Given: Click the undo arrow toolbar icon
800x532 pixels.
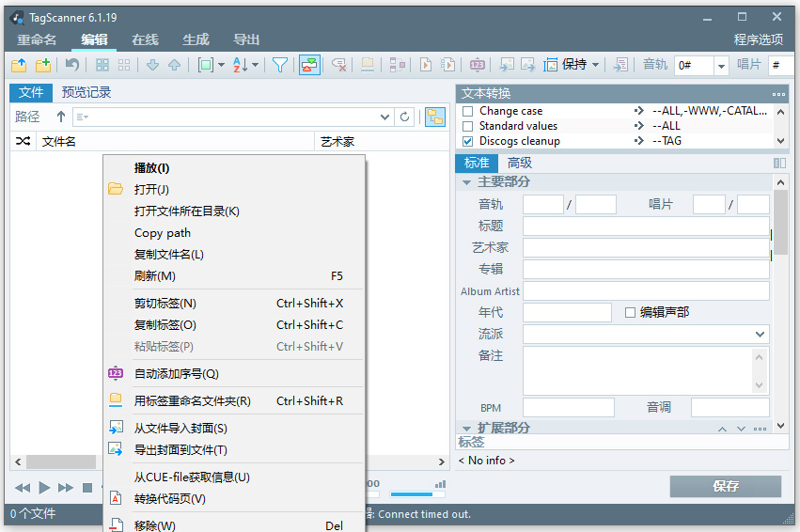Looking at the screenshot, I should tap(72, 65).
